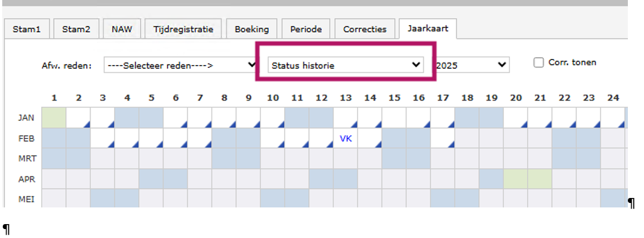Select the NAW tab

(x=122, y=29)
